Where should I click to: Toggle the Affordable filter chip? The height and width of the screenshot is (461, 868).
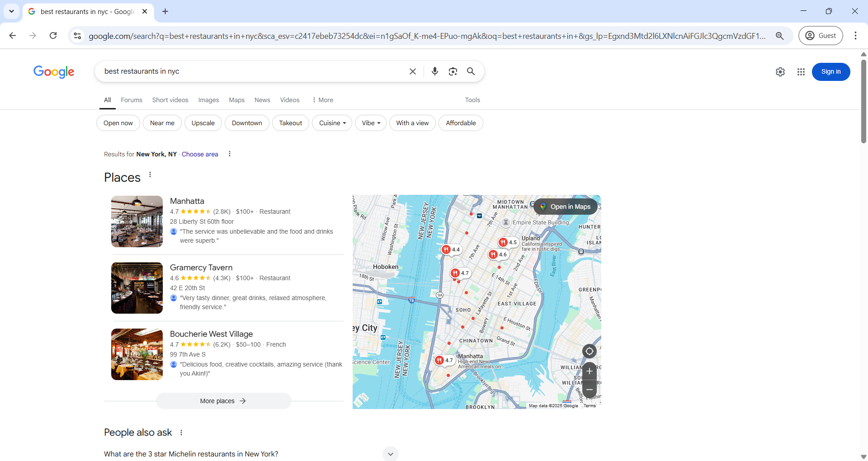pos(461,123)
